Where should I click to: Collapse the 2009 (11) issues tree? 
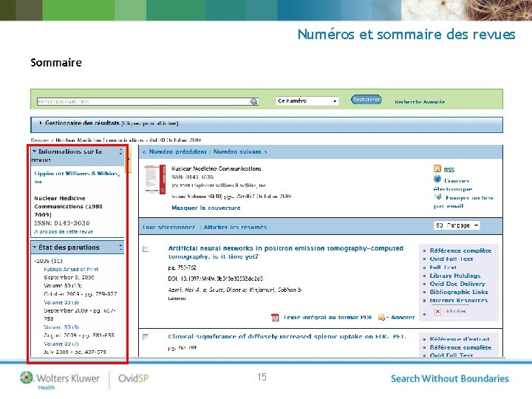35,261
